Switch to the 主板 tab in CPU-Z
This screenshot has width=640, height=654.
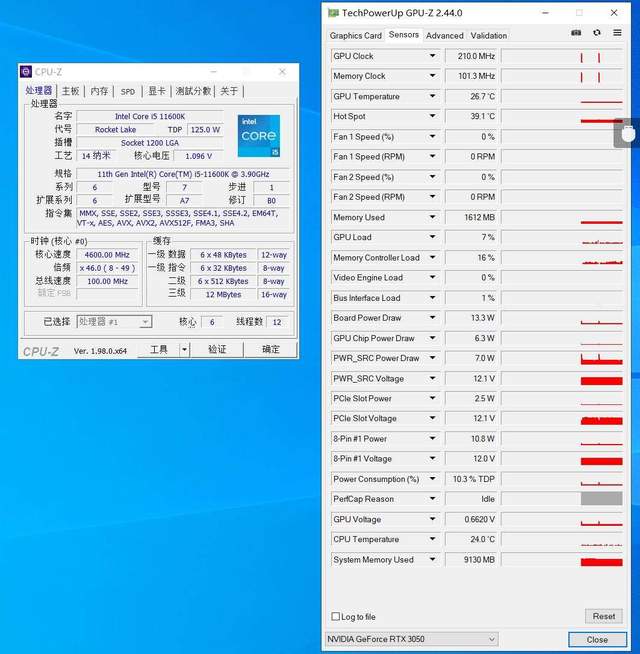click(71, 91)
